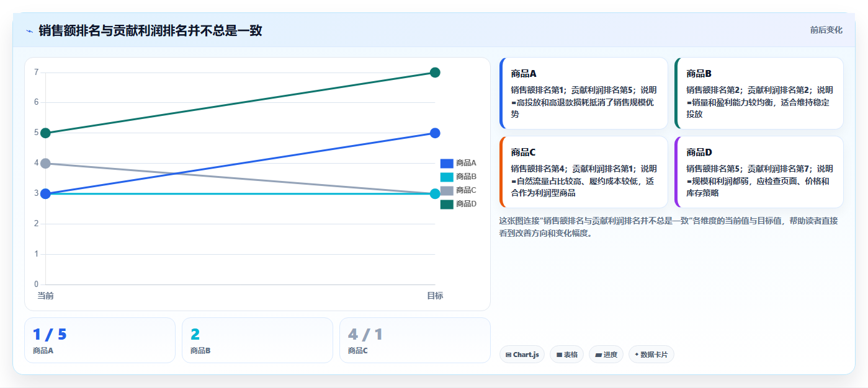
Task: Toggle 商品C legend gray swatch
Action: 447,190
